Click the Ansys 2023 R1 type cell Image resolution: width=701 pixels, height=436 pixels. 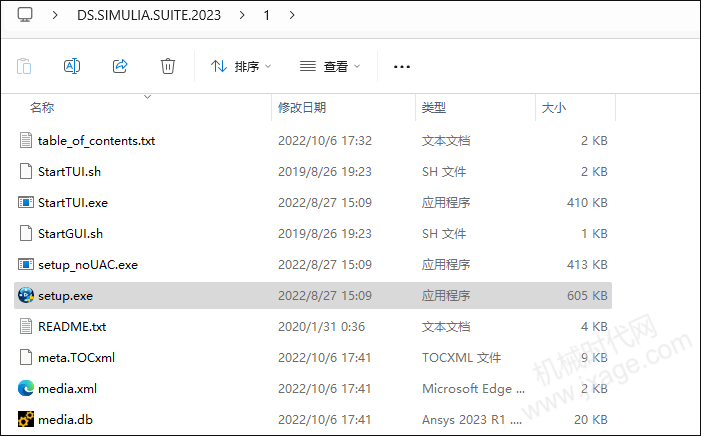(472, 419)
